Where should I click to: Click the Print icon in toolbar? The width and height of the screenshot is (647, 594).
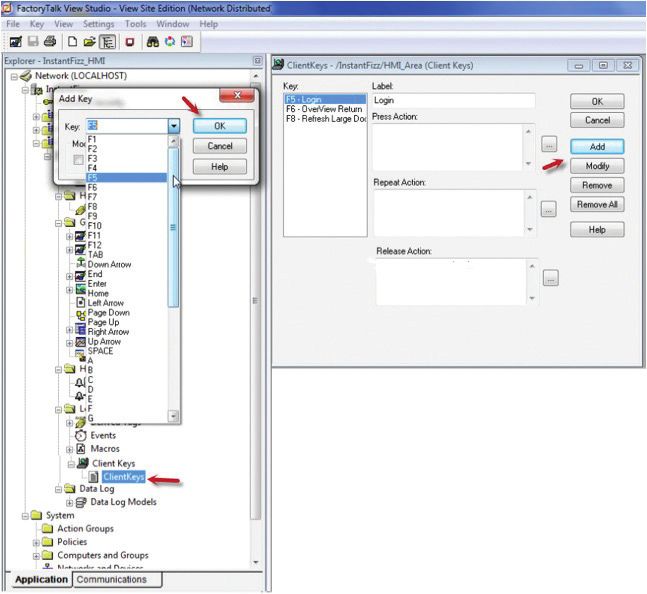pos(50,42)
